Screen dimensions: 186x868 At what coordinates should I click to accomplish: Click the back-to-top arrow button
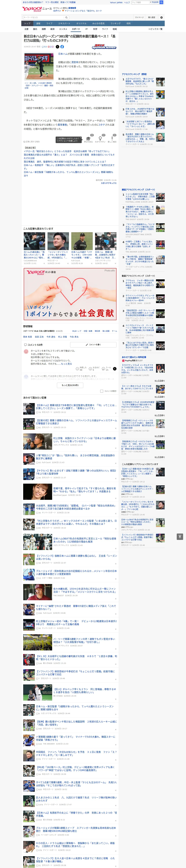[x=180, y=536]
